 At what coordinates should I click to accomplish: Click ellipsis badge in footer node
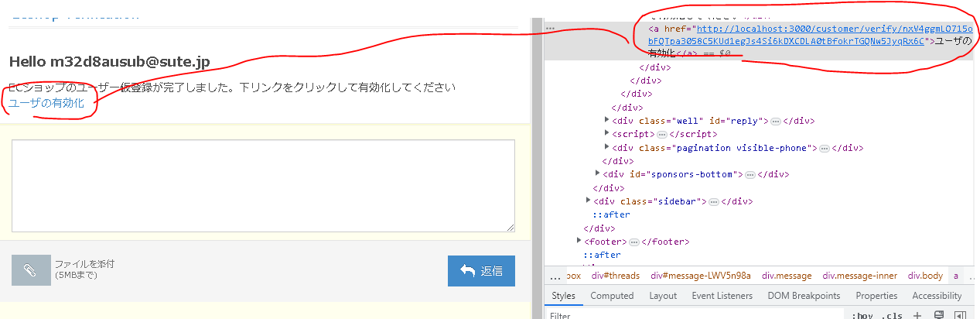[x=634, y=242]
